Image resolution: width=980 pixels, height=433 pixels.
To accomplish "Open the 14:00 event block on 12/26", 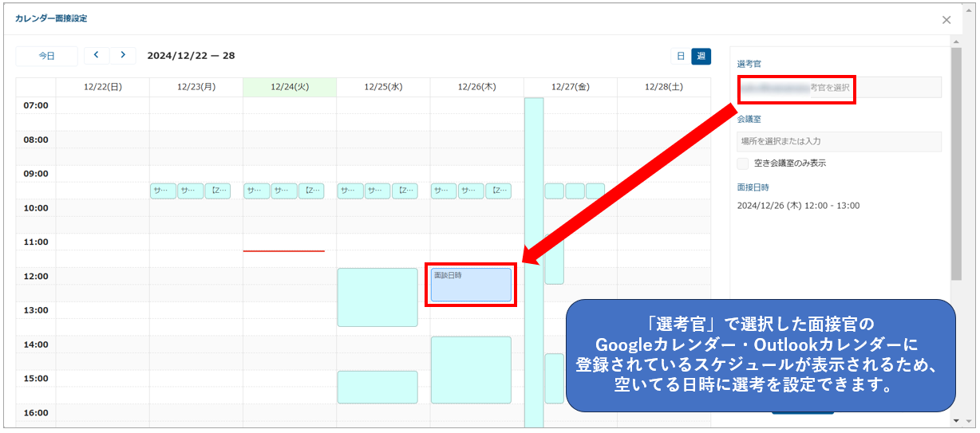I will pyautogui.click(x=471, y=369).
